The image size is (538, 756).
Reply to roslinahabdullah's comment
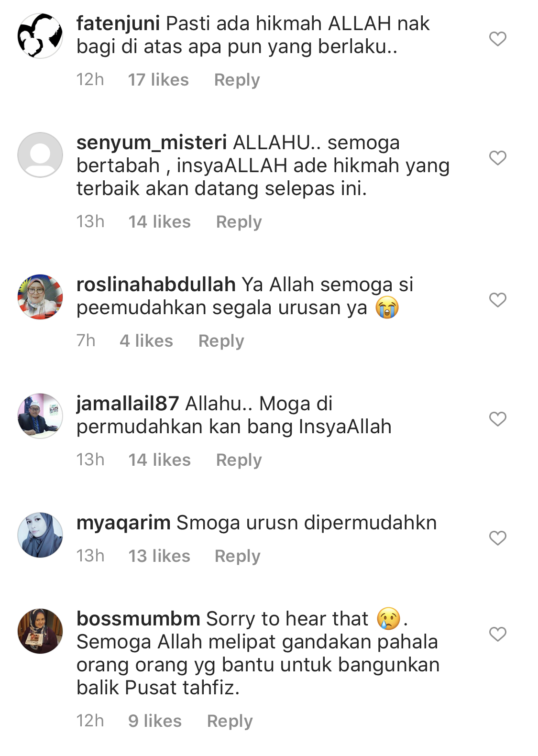pyautogui.click(x=221, y=341)
